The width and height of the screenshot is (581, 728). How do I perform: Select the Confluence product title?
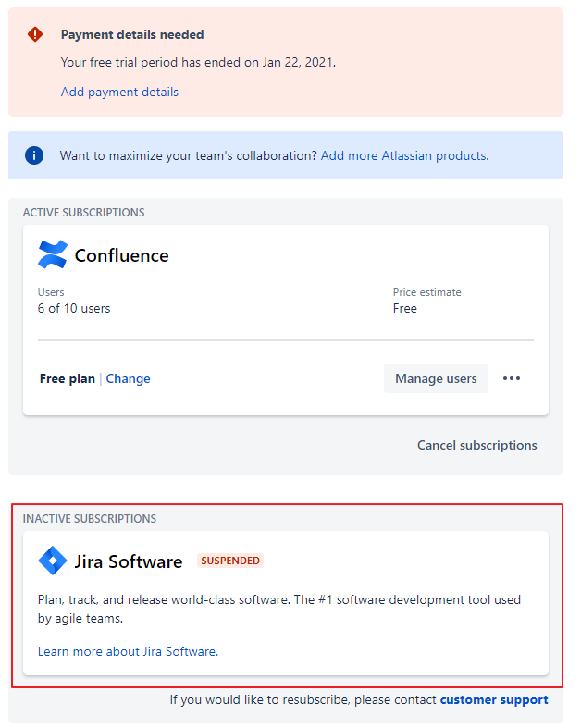[x=121, y=255]
